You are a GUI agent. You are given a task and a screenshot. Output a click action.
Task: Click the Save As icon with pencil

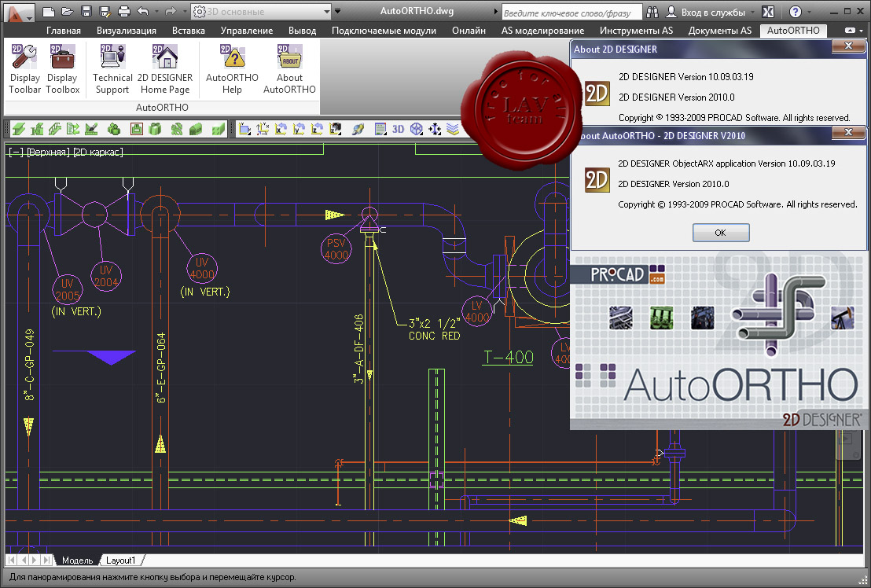(x=105, y=11)
